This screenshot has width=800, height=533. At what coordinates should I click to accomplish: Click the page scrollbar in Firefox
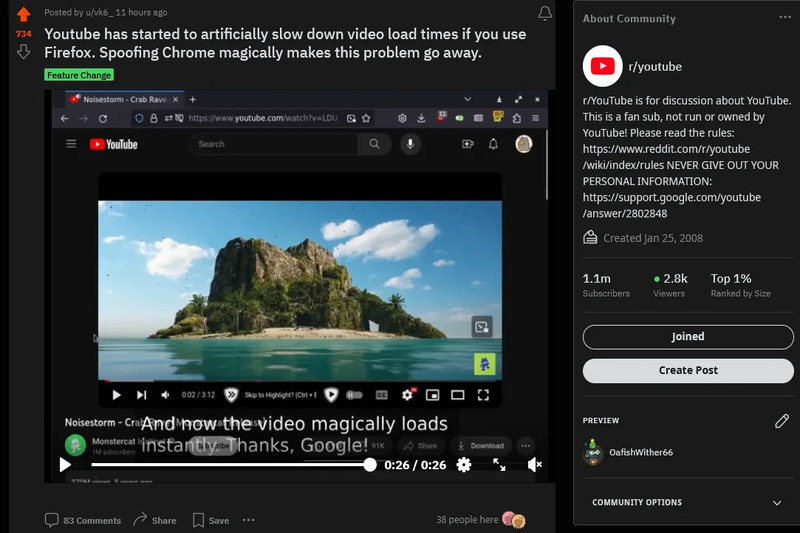(x=546, y=163)
